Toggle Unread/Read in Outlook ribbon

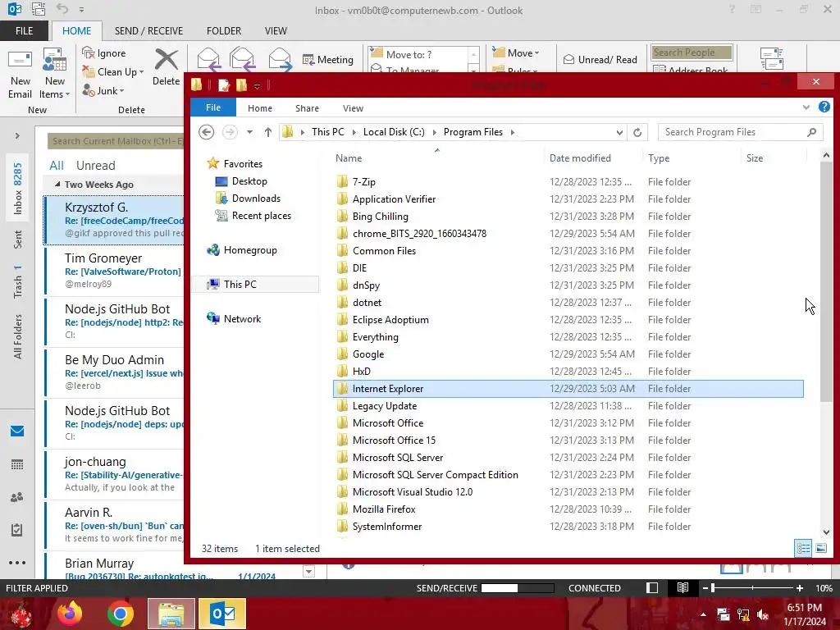[600, 59]
